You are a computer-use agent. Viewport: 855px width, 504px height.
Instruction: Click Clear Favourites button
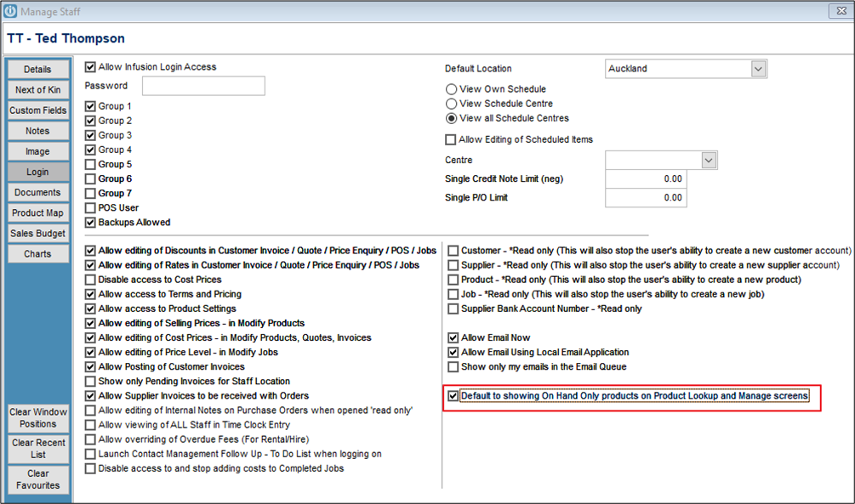pyautogui.click(x=38, y=479)
